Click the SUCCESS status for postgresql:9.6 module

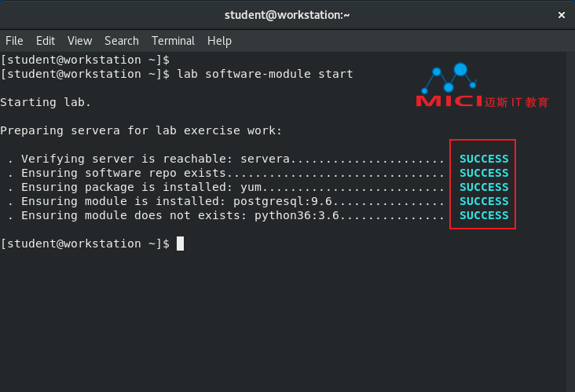click(x=484, y=201)
